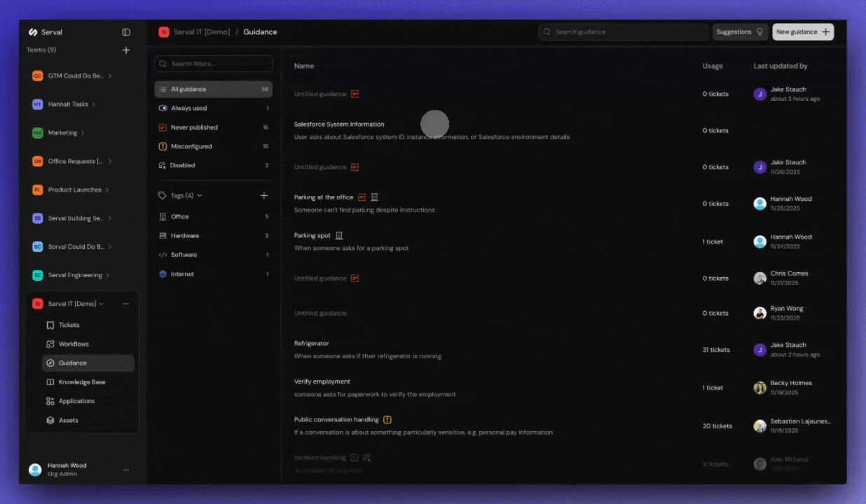
Task: Expand Hannah Tasks team chevron
Action: [94, 104]
